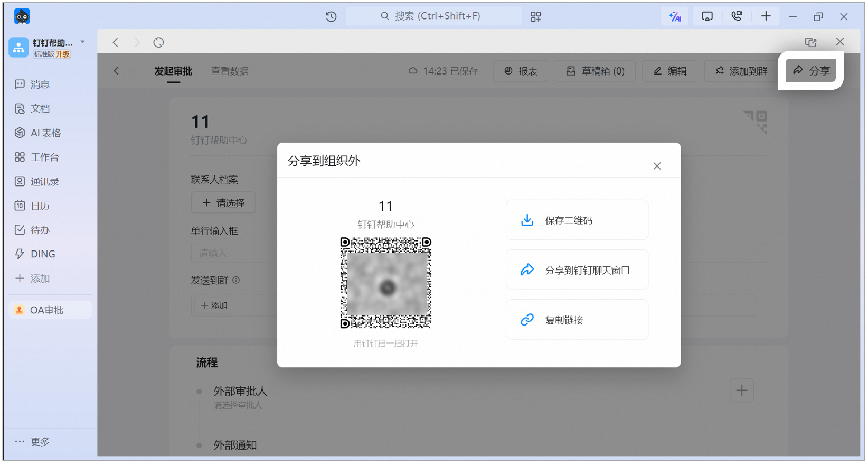Reload the page with refresh icon

pyautogui.click(x=158, y=42)
